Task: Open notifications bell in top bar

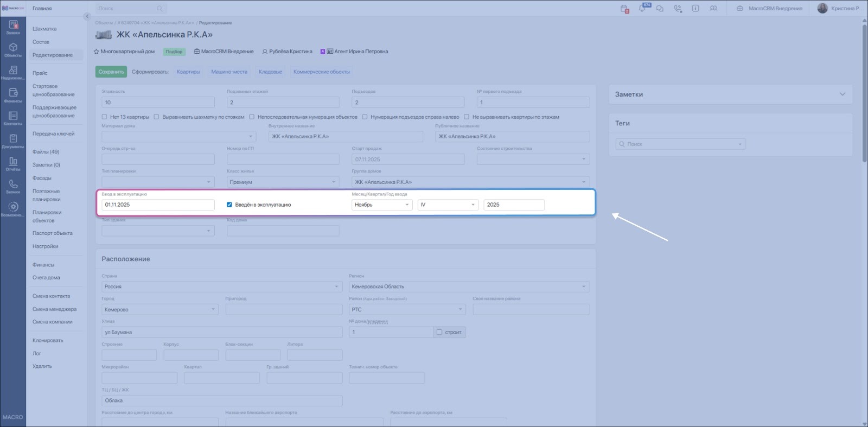Action: pos(642,9)
